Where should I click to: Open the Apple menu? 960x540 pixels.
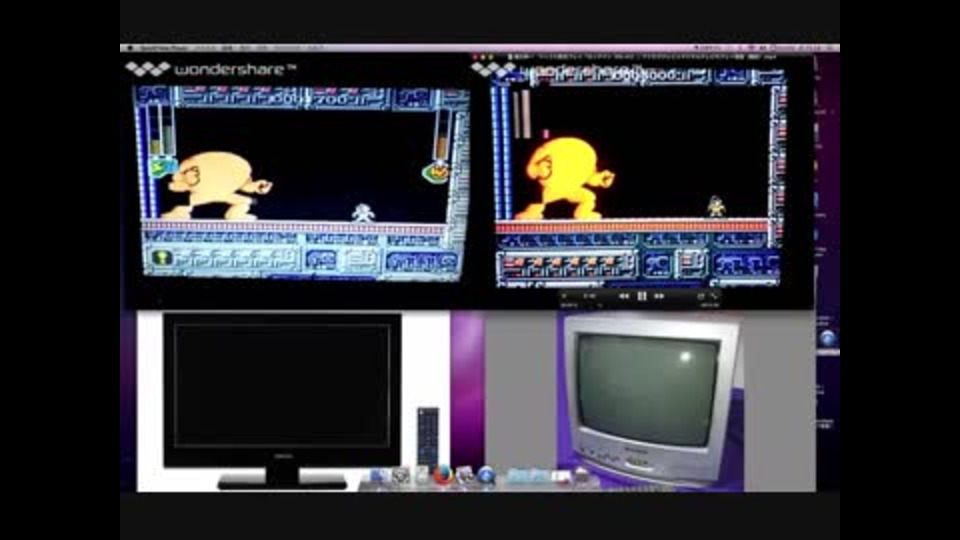pyautogui.click(x=130, y=48)
